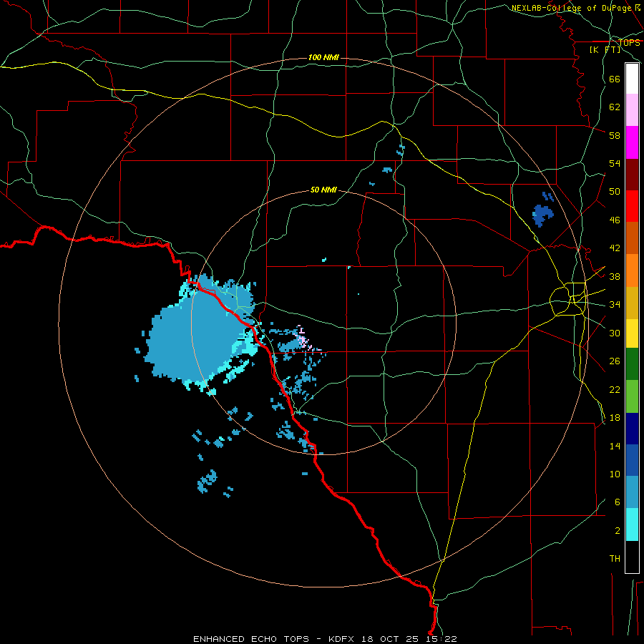Click the "[K FT]" units label
Screen dimensions: 644x644
[605, 49]
